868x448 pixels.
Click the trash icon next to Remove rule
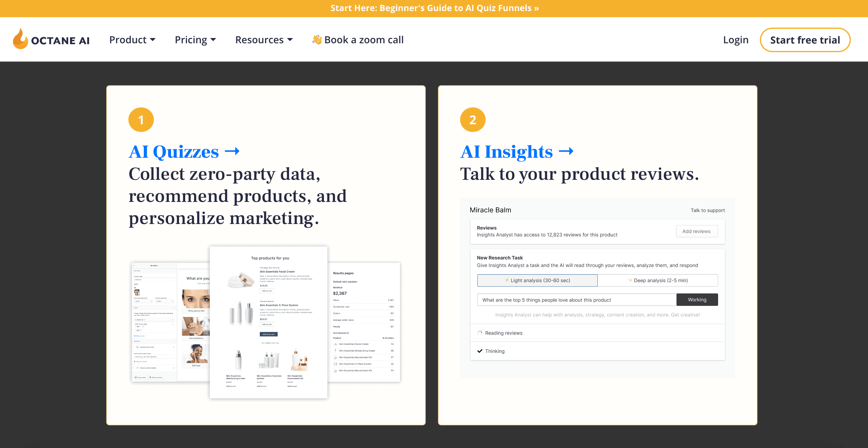click(x=135, y=336)
